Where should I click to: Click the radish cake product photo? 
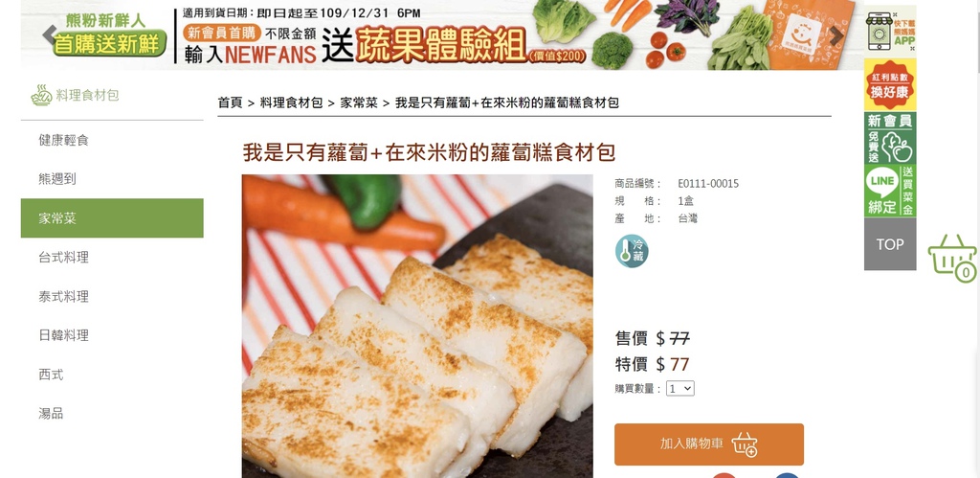coord(417,326)
